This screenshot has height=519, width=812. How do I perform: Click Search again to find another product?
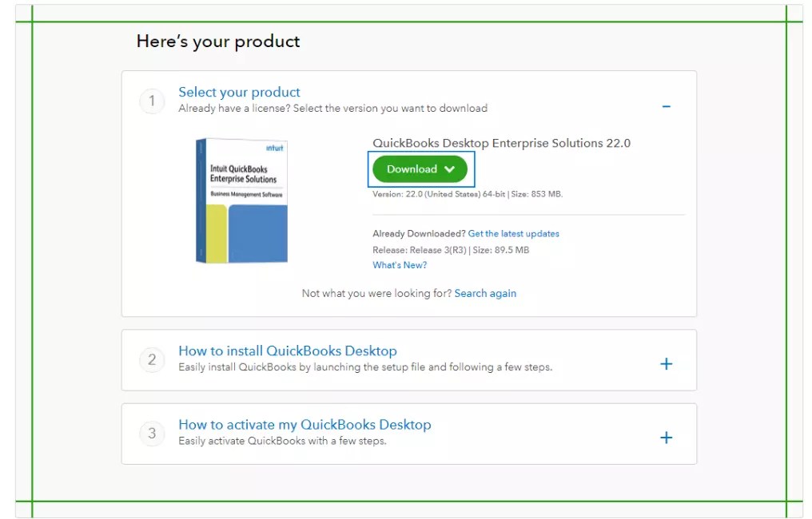485,293
